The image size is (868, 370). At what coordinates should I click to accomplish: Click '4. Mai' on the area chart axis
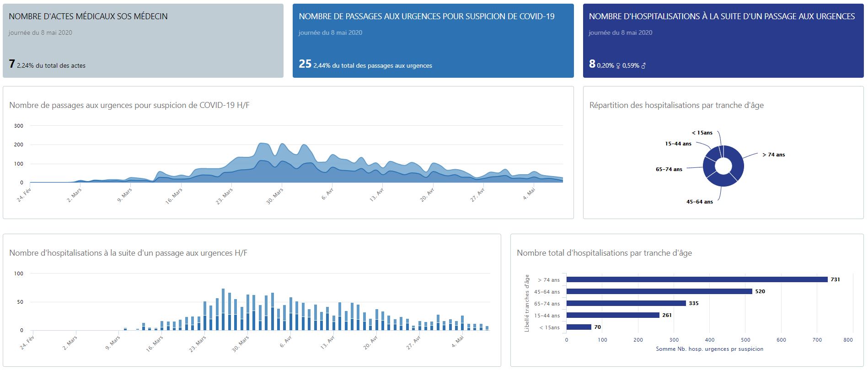529,194
